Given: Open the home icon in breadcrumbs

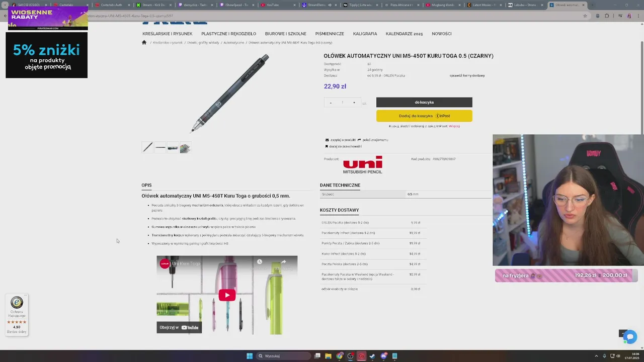Looking at the screenshot, I should click(144, 43).
